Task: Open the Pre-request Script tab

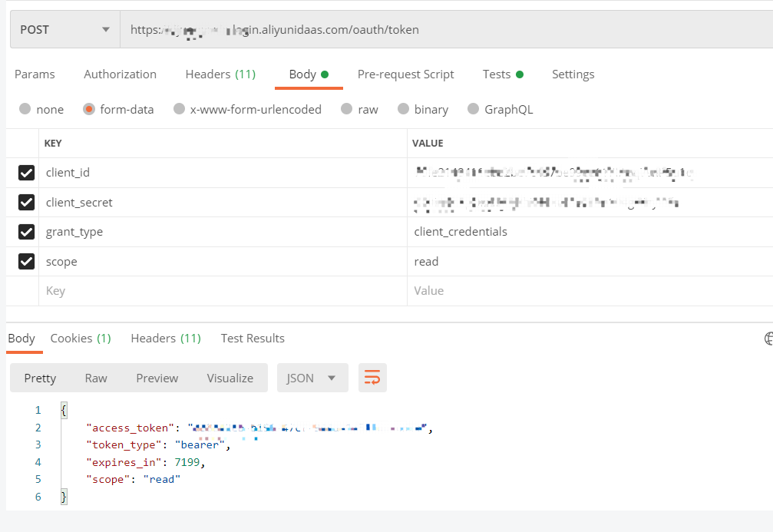Action: [405, 74]
